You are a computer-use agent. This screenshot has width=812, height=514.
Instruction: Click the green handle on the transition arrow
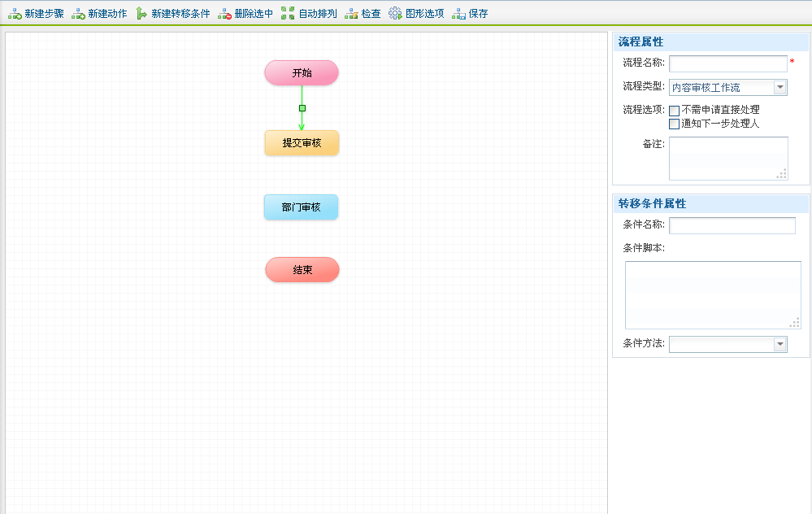(302, 108)
